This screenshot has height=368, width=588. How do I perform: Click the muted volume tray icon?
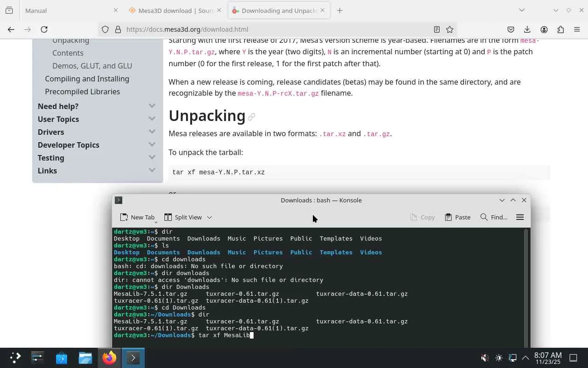pyautogui.click(x=485, y=358)
